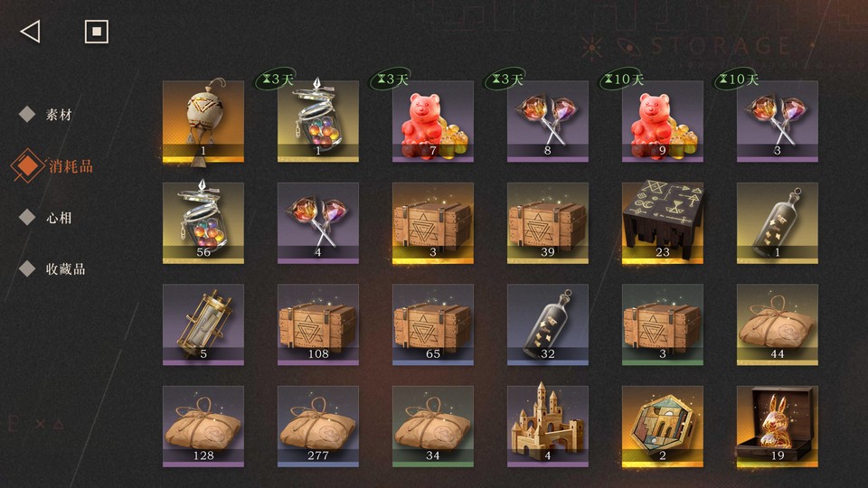Select the hexagonal puzzle plate item
This screenshot has width=868, height=488.
click(663, 427)
